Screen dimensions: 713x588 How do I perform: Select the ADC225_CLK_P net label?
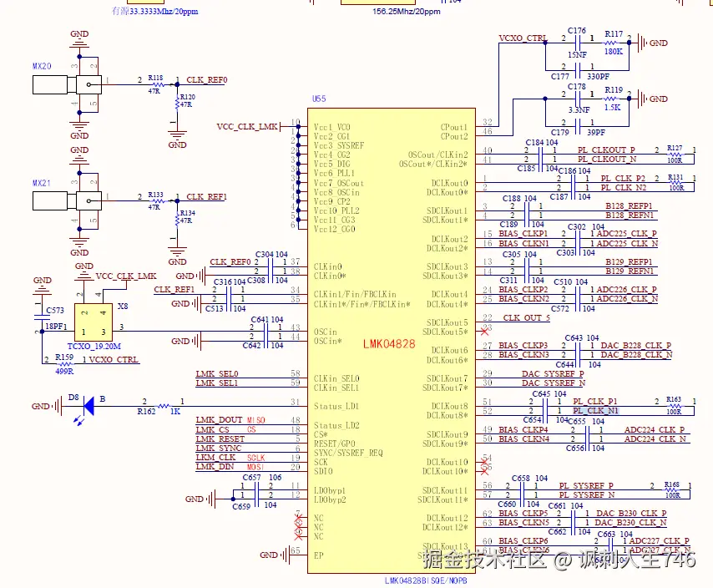click(627, 234)
